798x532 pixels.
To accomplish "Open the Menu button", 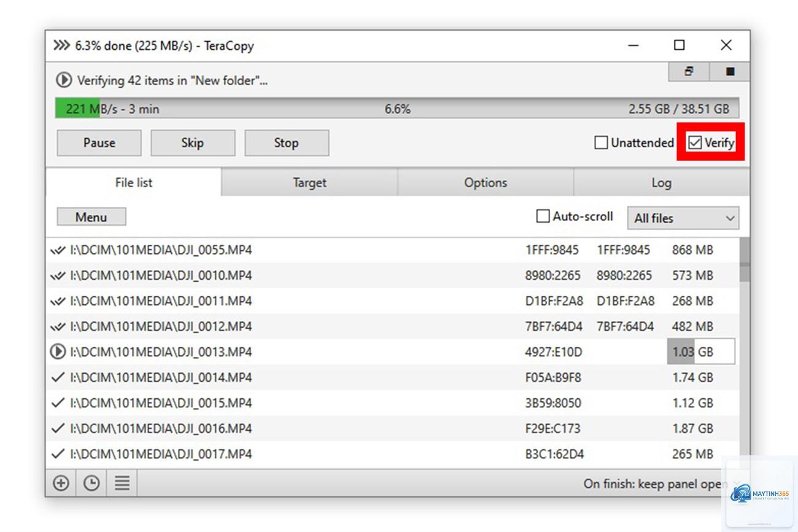I will [91, 217].
